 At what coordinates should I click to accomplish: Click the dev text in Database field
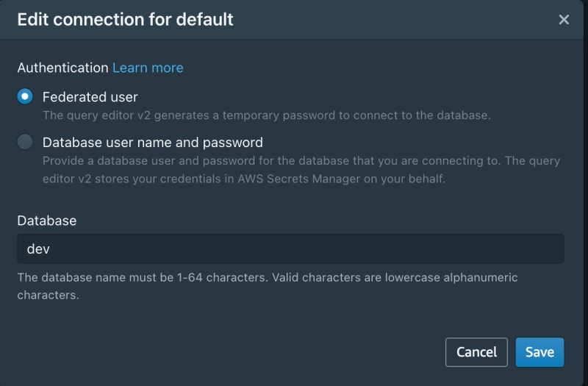38,249
